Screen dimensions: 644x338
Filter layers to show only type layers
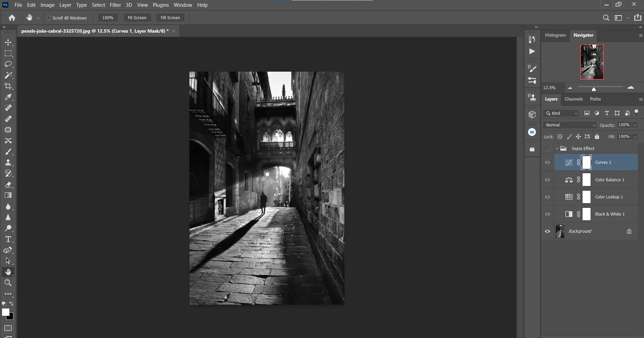607,113
